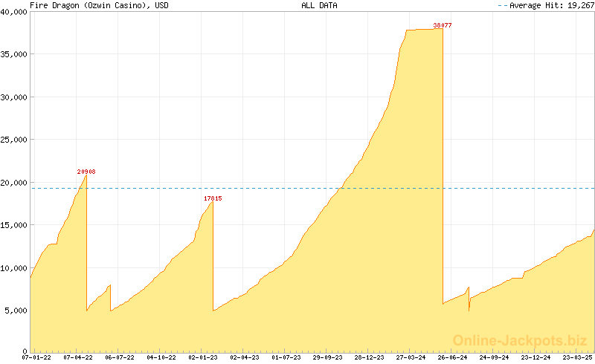595x364 pixels.
Task: Click the 07-01-22 date on x-axis
Action: 36,357
